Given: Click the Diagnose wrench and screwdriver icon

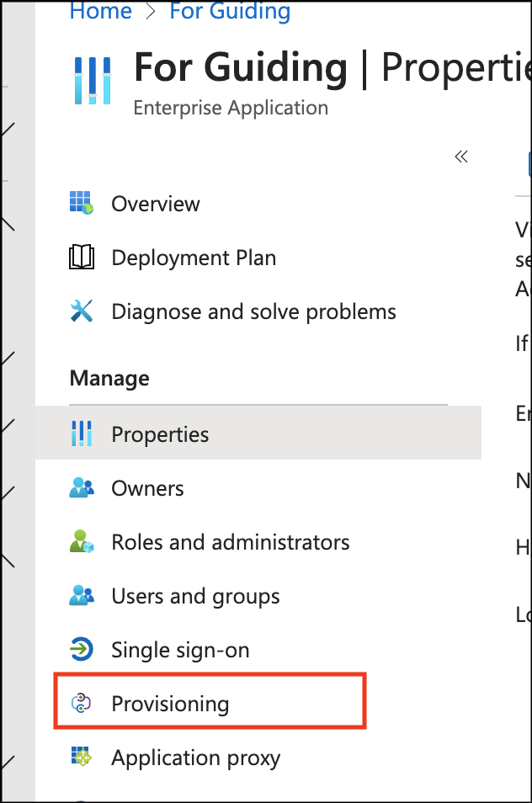Looking at the screenshot, I should 82,311.
